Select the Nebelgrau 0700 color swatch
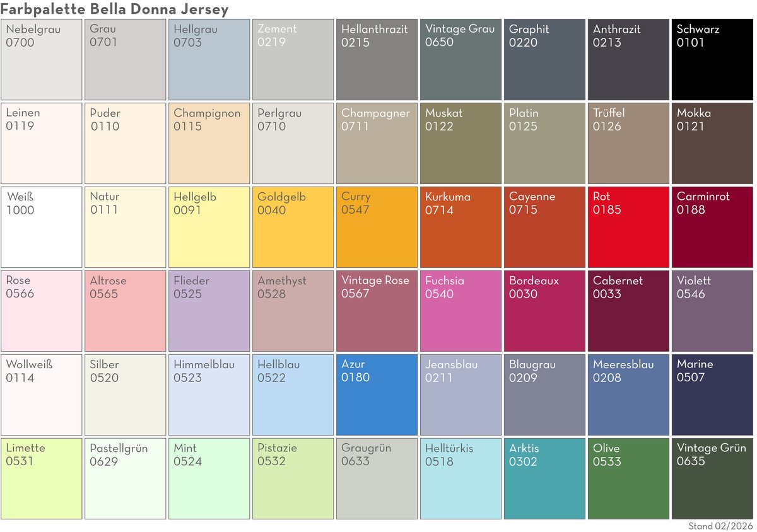The image size is (757, 532). (x=42, y=59)
